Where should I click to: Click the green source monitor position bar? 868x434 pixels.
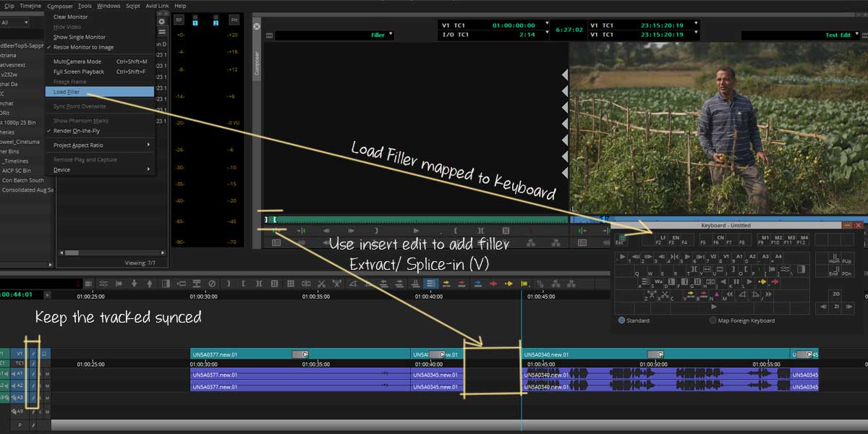pyautogui.click(x=421, y=219)
